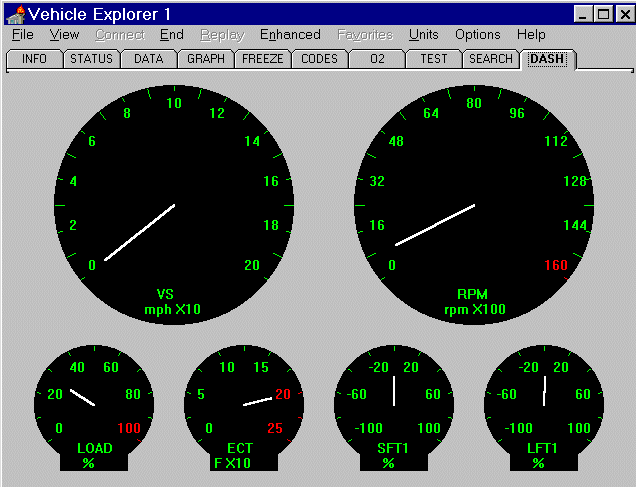Go to the GRAPH tab
Image resolution: width=636 pixels, height=487 pixels.
pos(206,59)
